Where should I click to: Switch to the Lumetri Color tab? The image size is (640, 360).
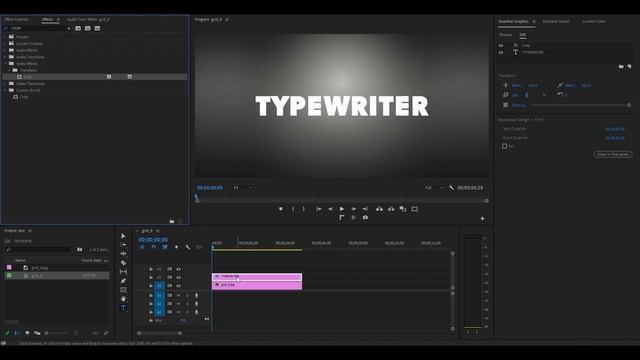(594, 21)
